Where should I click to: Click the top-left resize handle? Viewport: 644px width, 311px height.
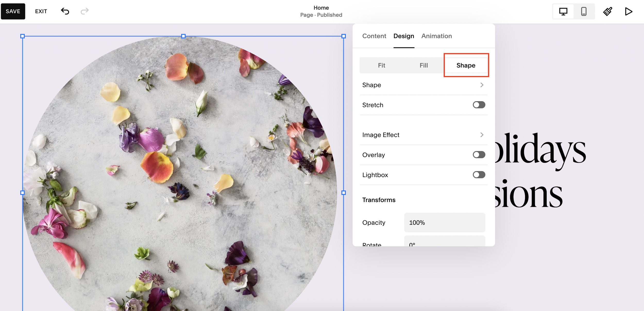[x=22, y=36]
